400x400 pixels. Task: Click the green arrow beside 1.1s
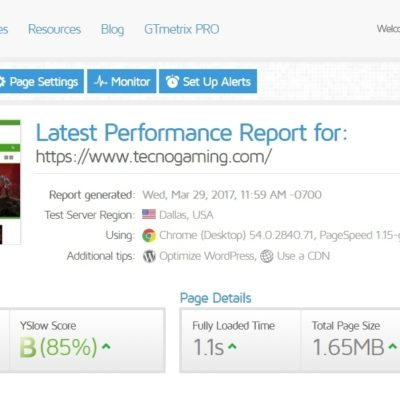(232, 346)
